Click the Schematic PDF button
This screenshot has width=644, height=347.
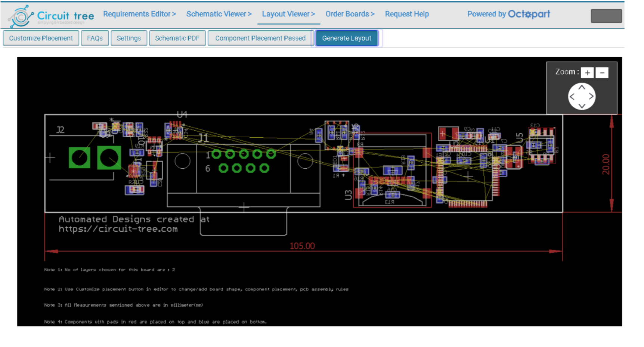click(x=177, y=38)
